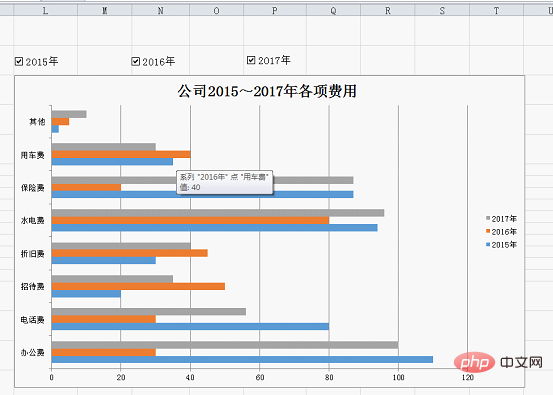Click the php中文网 watermark logo
This screenshot has height=395, width=553.
pos(498,362)
